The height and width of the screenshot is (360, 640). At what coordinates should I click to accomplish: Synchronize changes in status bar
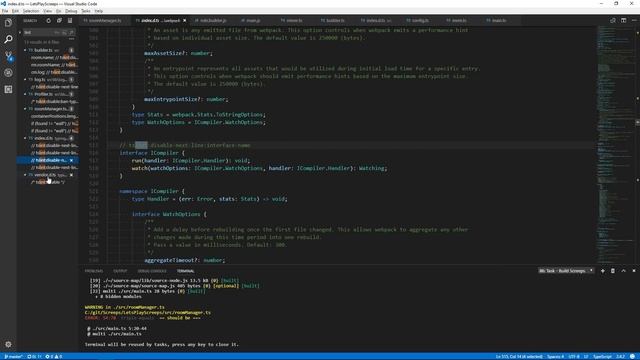[x=34, y=357]
